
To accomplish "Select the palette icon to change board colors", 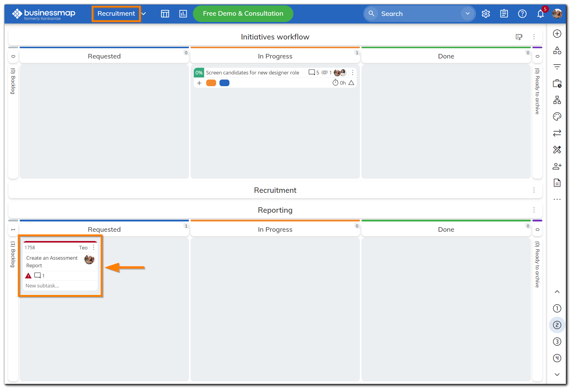I will (x=557, y=117).
